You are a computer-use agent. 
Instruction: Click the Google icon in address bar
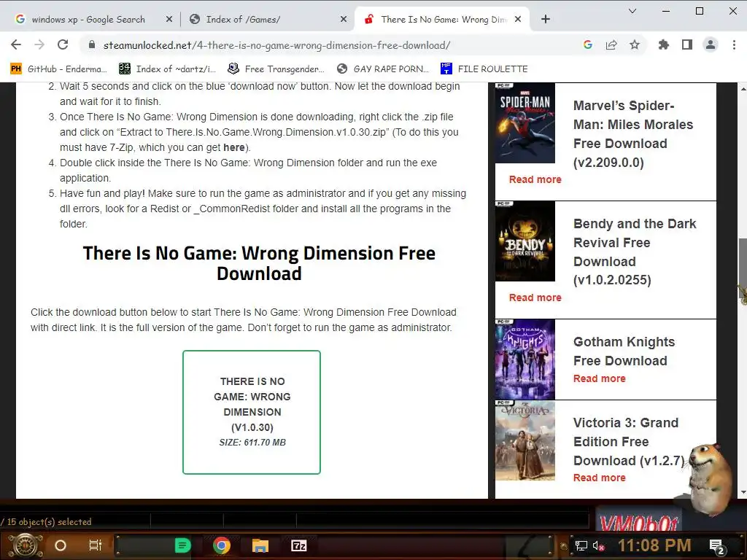click(588, 44)
